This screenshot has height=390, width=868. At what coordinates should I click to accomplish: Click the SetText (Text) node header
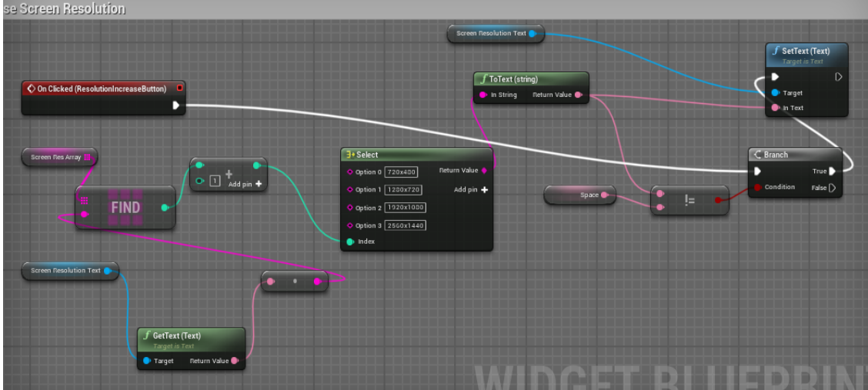tap(806, 54)
